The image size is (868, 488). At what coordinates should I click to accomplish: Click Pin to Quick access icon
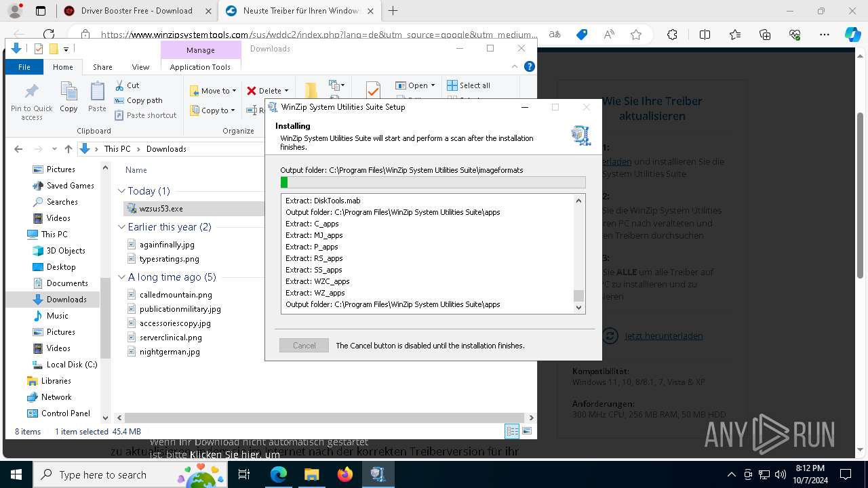(31, 91)
